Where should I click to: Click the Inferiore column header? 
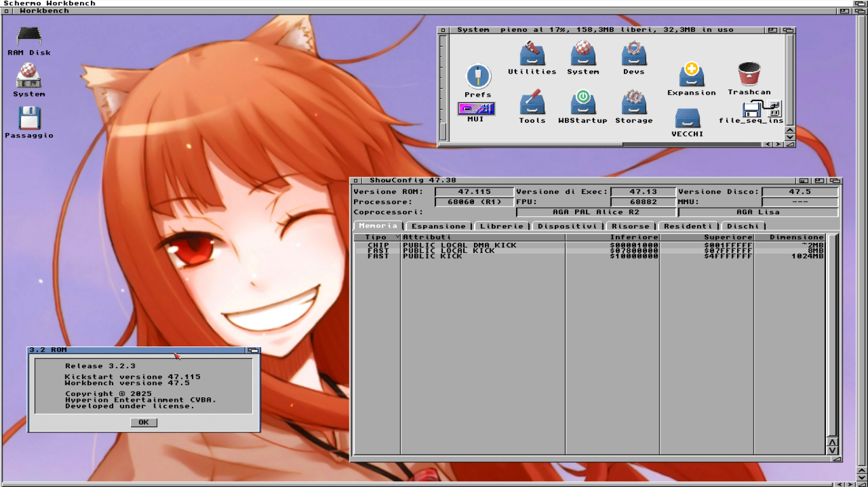tap(613, 237)
